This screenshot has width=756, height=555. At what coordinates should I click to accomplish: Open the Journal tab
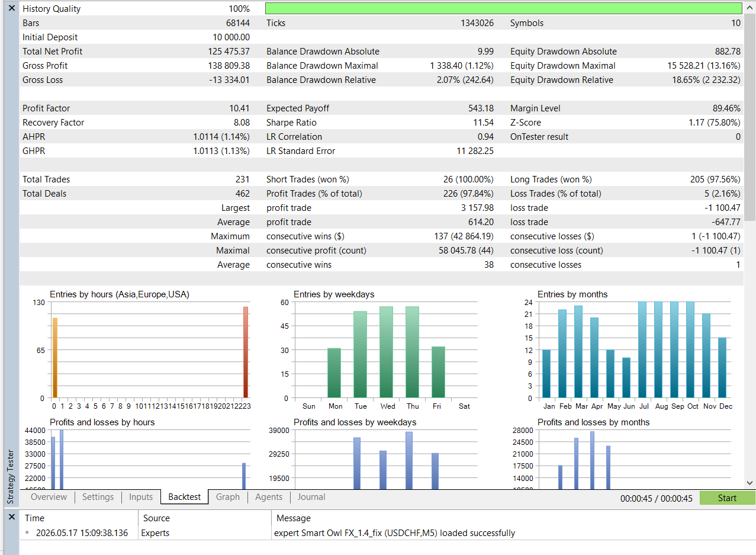click(x=311, y=497)
